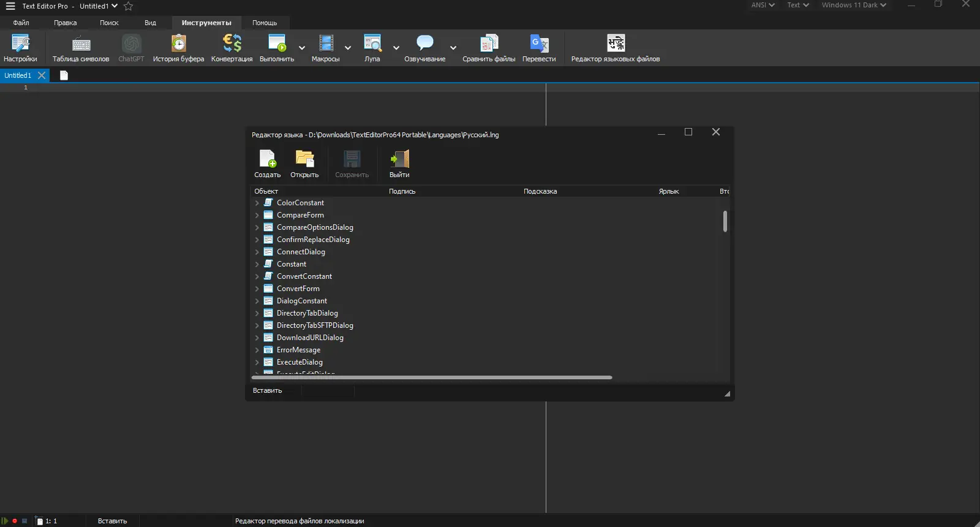This screenshot has width=980, height=527.
Task: Click the star favorite icon in title bar
Action: tap(128, 6)
